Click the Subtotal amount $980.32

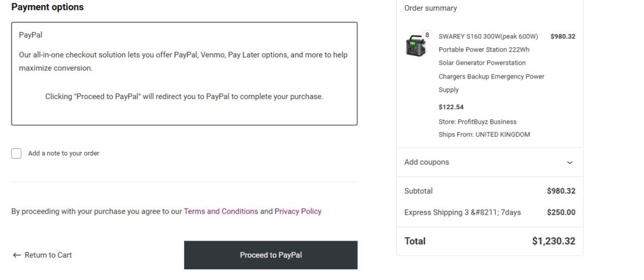coord(561,191)
